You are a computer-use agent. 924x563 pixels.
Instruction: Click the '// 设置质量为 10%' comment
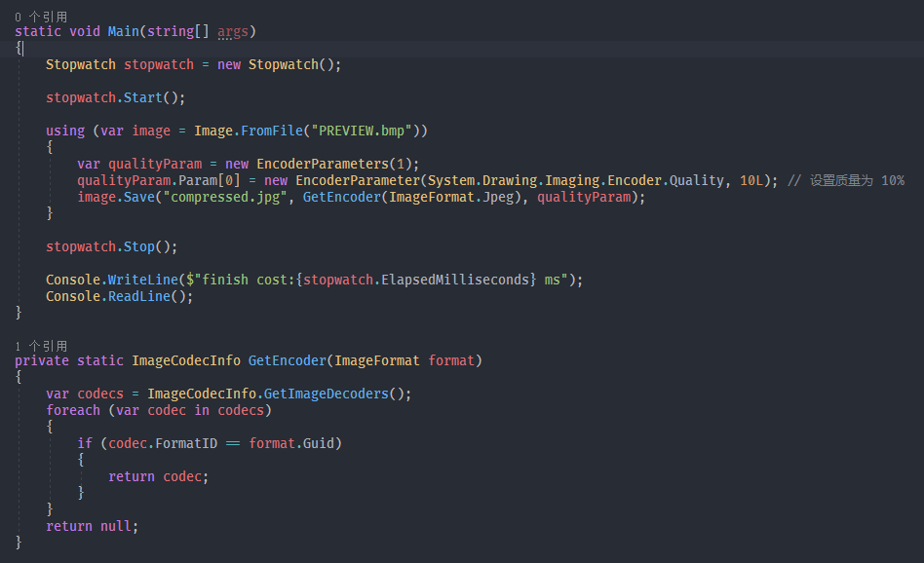point(846,180)
